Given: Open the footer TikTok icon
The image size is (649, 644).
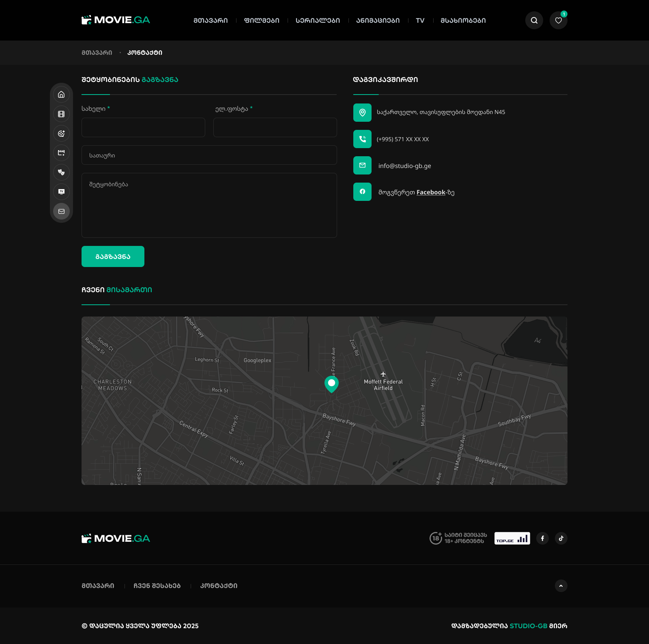Looking at the screenshot, I should coord(561,538).
